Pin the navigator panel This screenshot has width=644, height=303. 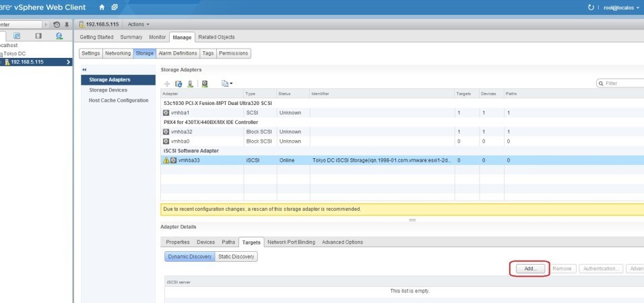tap(67, 25)
